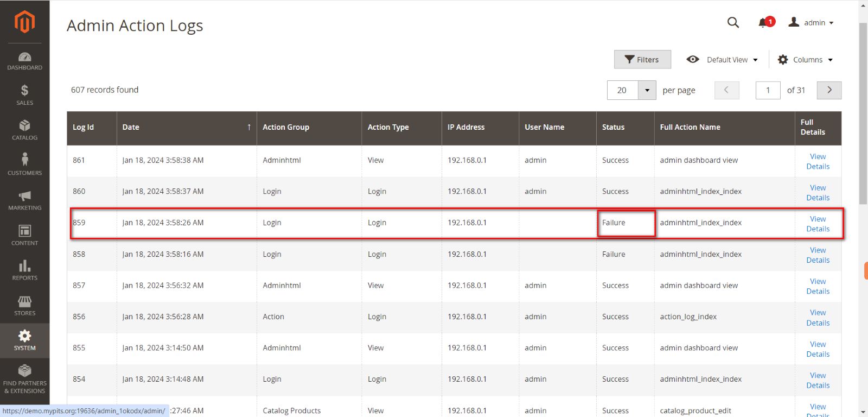Open the System menu item
The width and height of the screenshot is (868, 417).
click(24, 340)
